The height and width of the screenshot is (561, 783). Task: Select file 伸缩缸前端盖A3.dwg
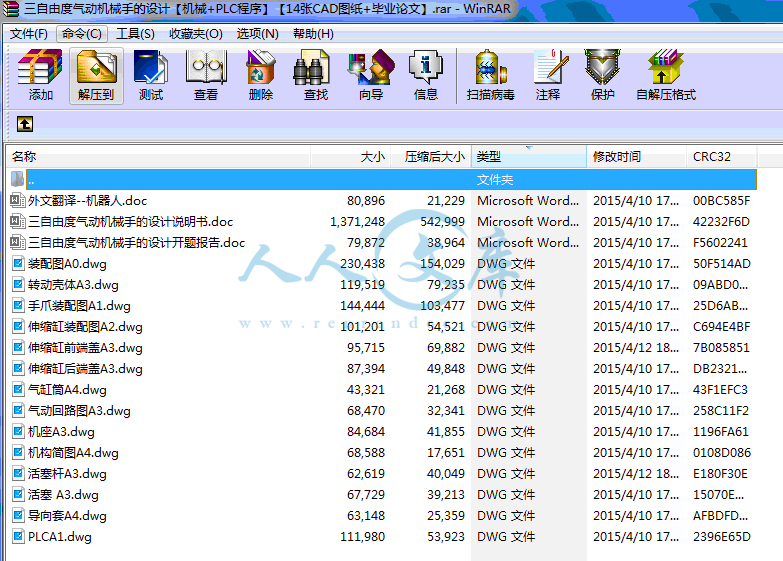click(85, 348)
